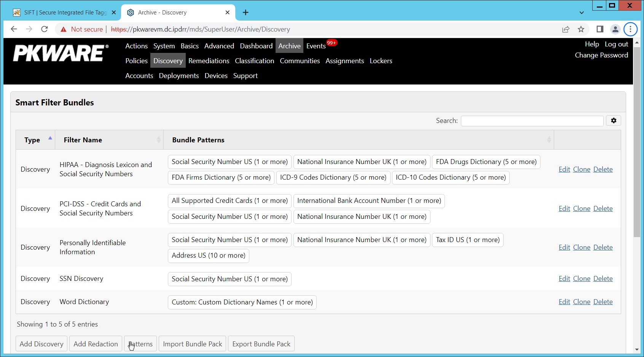Click in the Search input field
The width and height of the screenshot is (644, 357).
(x=532, y=121)
